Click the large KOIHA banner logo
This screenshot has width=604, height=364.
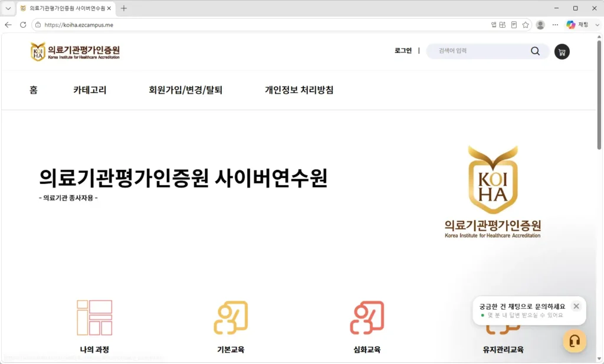click(493, 191)
